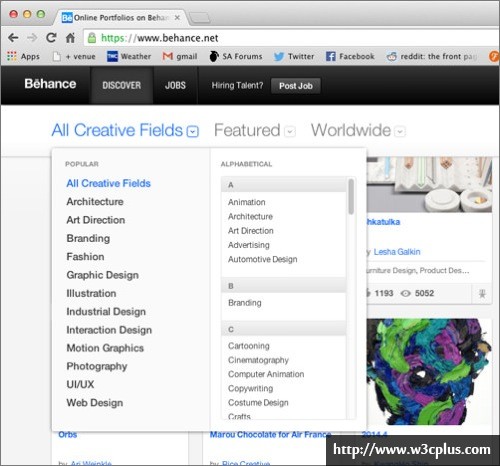Select Animation in the alphabetical list
The height and width of the screenshot is (466, 500).
pos(247,202)
